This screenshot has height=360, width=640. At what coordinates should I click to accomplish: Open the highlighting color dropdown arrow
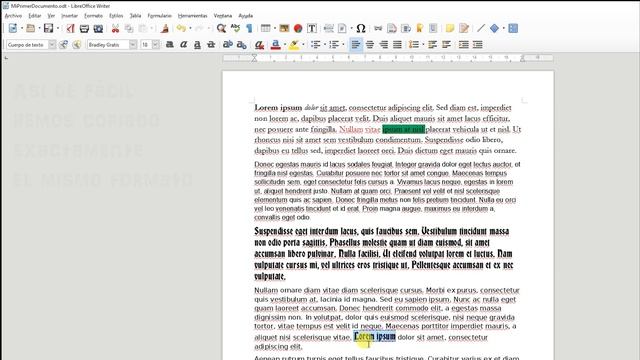303,44
